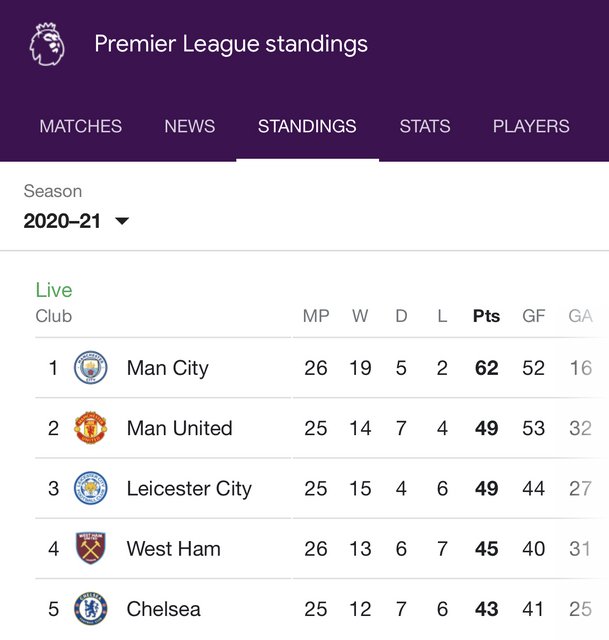Image resolution: width=609 pixels, height=640 pixels.
Task: Click the Man City club crest
Action: click(91, 368)
